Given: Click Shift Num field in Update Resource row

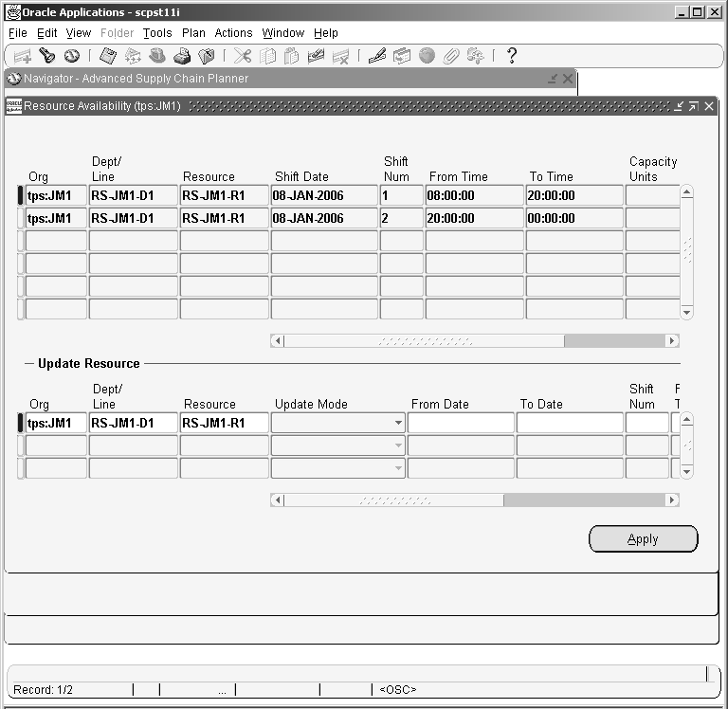Looking at the screenshot, I should 646,423.
